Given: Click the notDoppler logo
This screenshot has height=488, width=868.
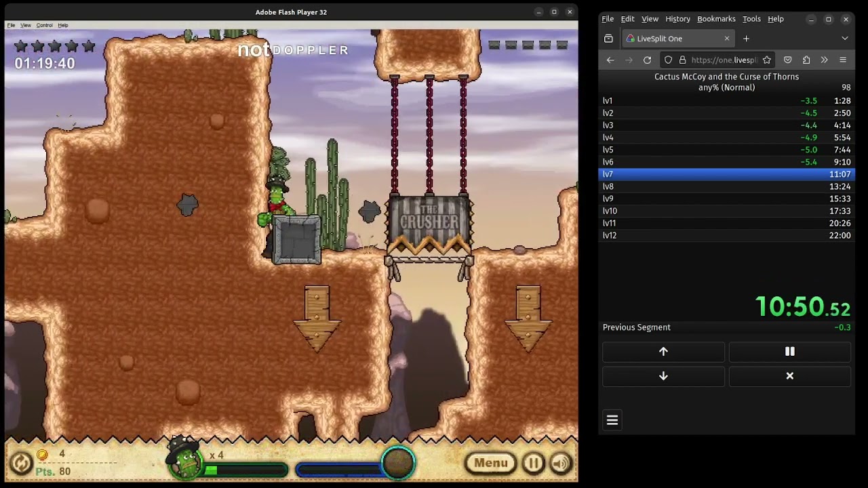Looking at the screenshot, I should [293, 49].
